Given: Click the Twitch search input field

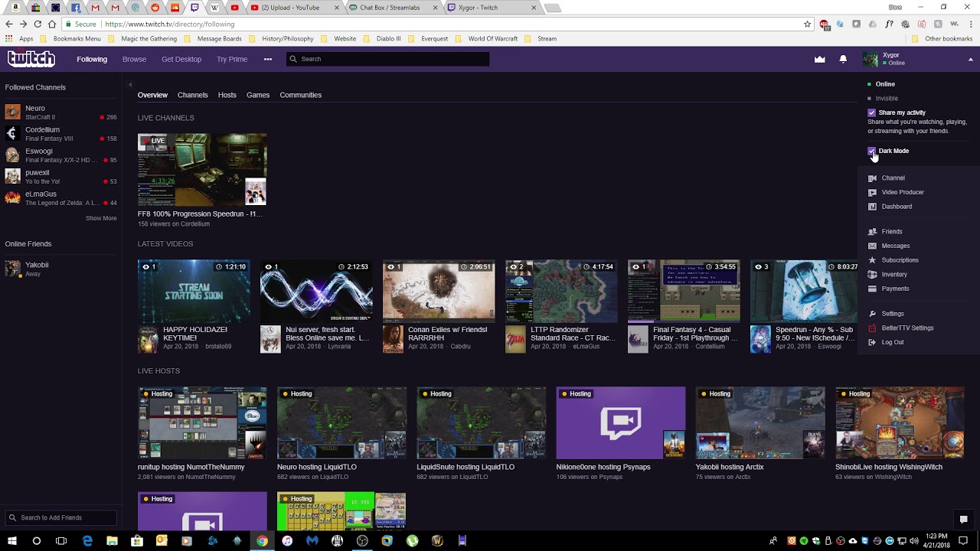Looking at the screenshot, I should coord(387,59).
